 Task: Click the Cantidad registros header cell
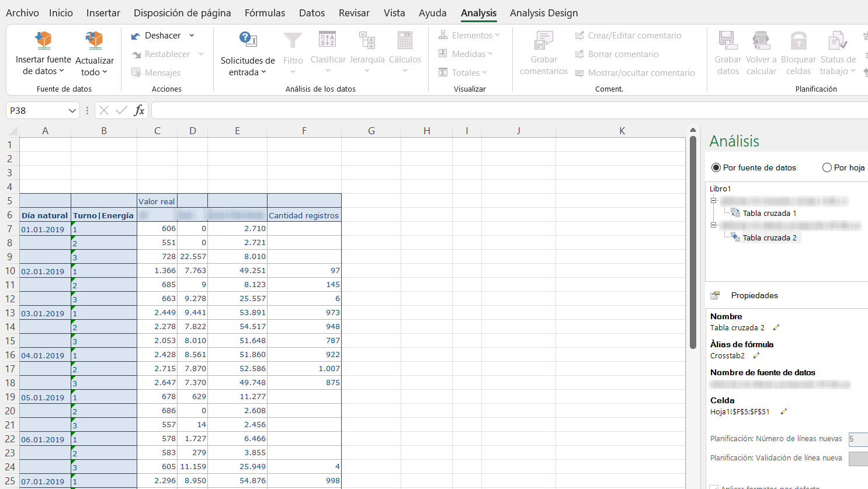coord(304,215)
